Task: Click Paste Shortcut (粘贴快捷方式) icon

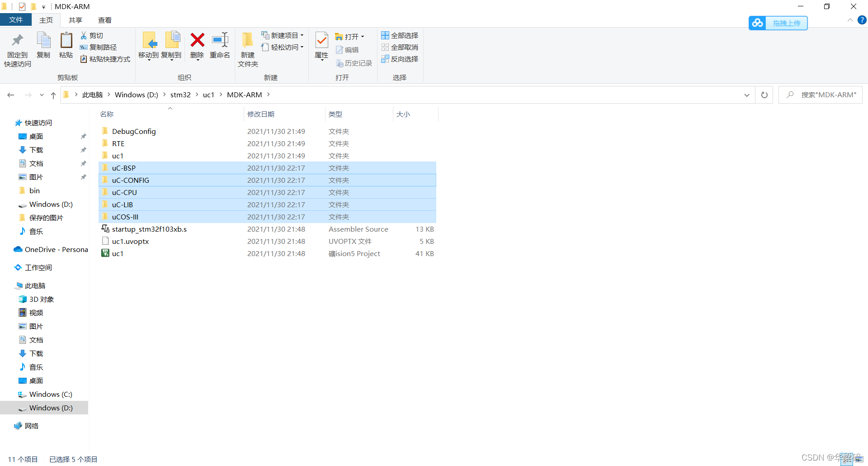Action: pos(84,59)
